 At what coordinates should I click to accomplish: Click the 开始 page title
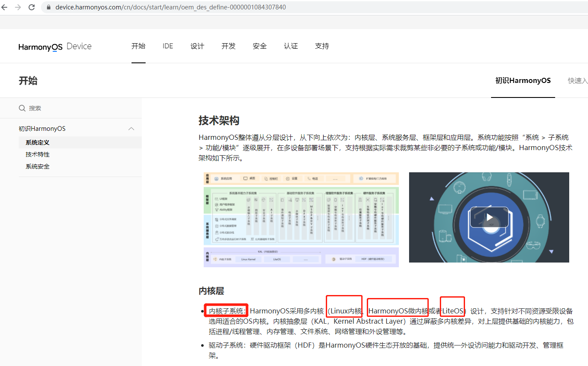point(28,81)
